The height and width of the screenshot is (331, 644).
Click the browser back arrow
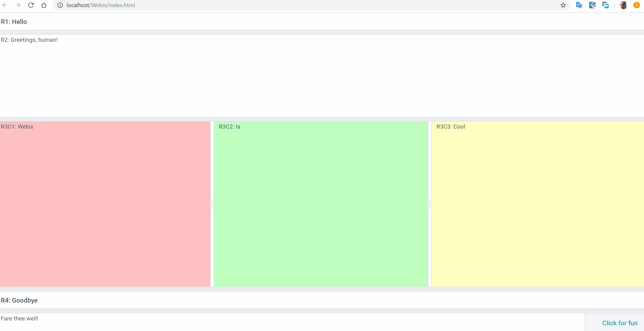(5, 5)
